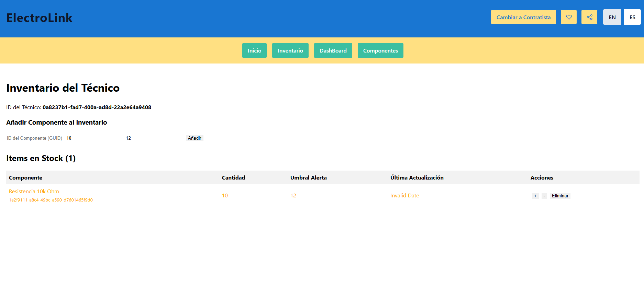Click the Añadir Componente al Inventario heading
The width and height of the screenshot is (644, 288).
57,123
